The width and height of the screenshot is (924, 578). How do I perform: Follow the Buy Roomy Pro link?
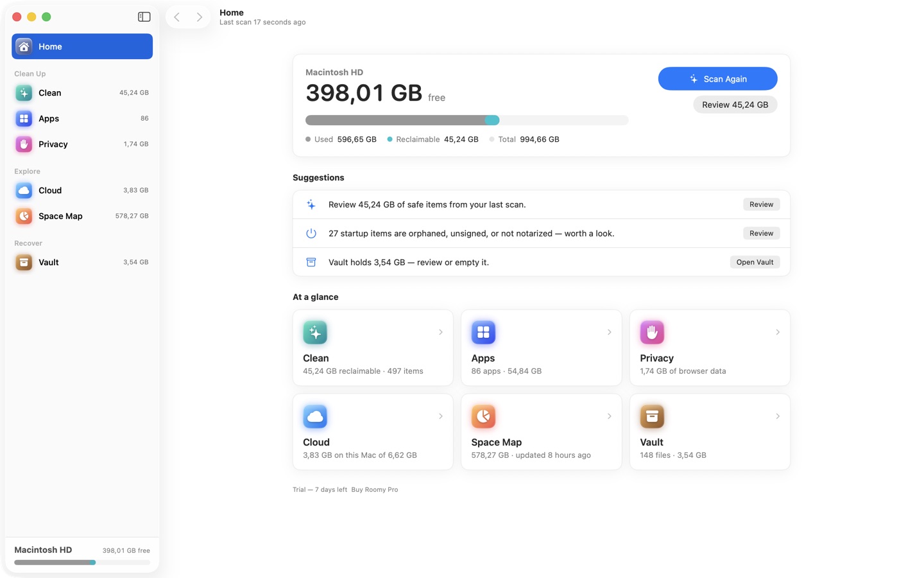pos(374,489)
